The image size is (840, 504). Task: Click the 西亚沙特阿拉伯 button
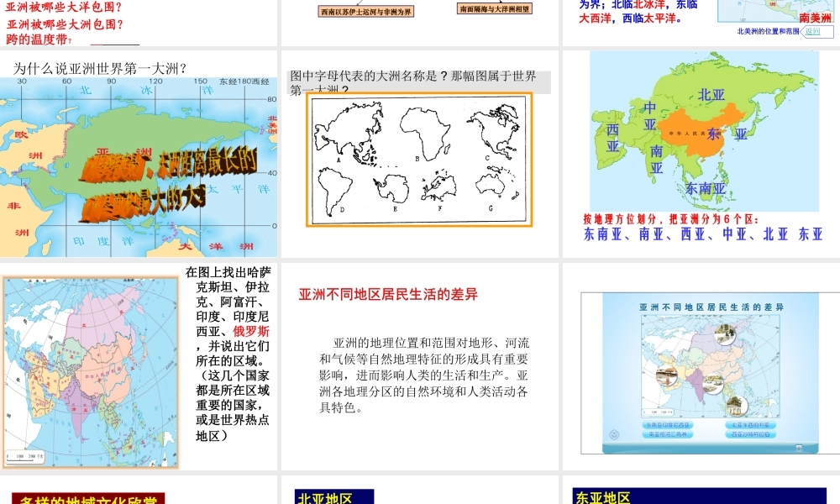(750, 434)
